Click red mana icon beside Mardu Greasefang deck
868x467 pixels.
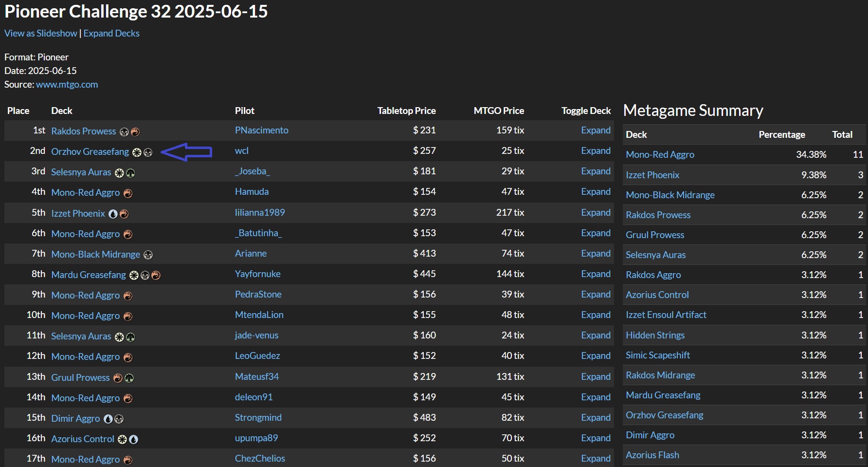click(x=156, y=276)
